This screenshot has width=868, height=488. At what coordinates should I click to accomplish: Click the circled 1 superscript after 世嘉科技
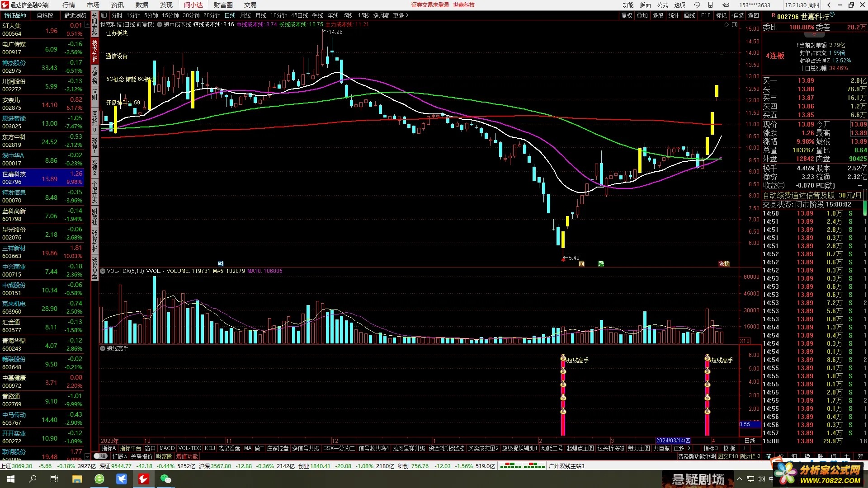[x=832, y=14]
